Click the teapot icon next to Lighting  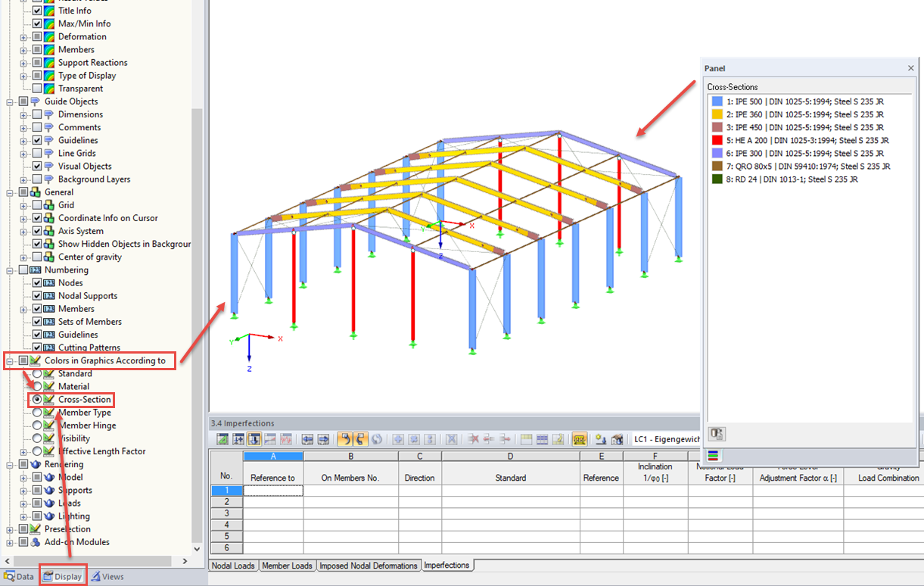[x=50, y=516]
